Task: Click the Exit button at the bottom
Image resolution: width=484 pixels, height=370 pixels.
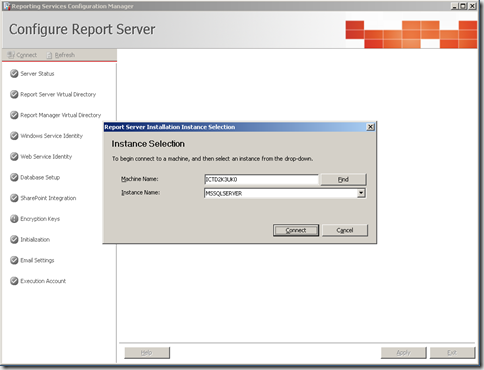Action: tap(452, 353)
